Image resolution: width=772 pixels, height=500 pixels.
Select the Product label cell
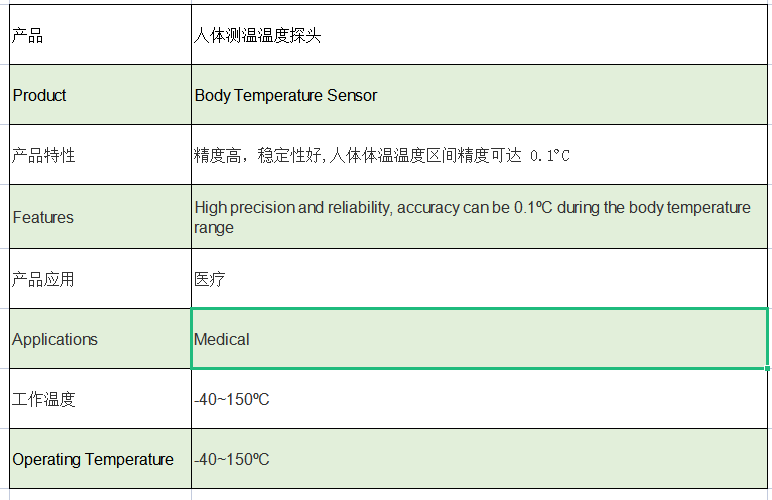(x=100, y=94)
